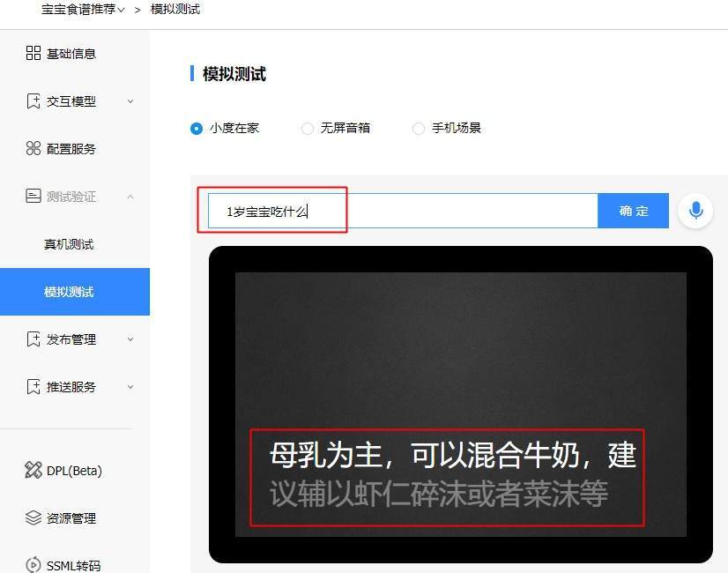
Task: Open the SSML转码 tool
Action: tap(33, 565)
